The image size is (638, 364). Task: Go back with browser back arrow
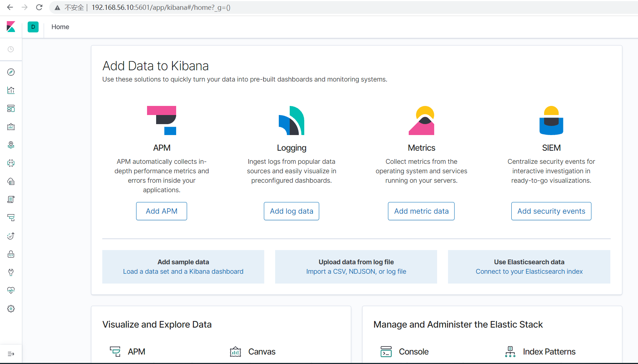(10, 7)
